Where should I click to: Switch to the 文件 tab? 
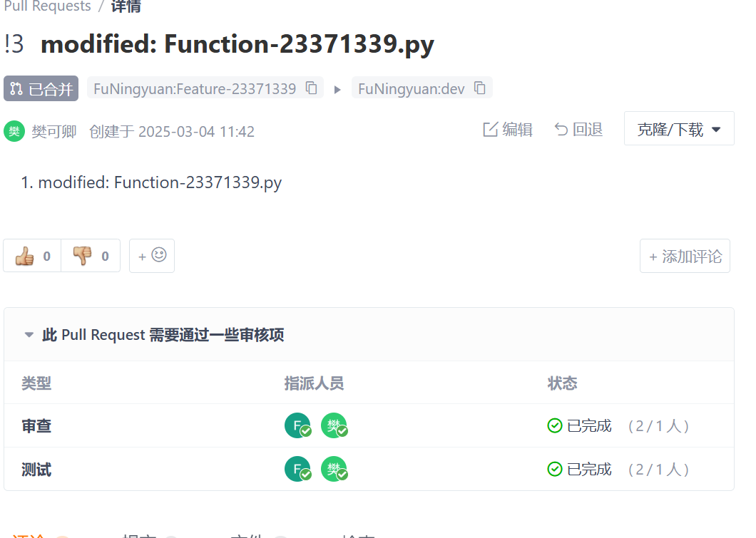coord(246,534)
